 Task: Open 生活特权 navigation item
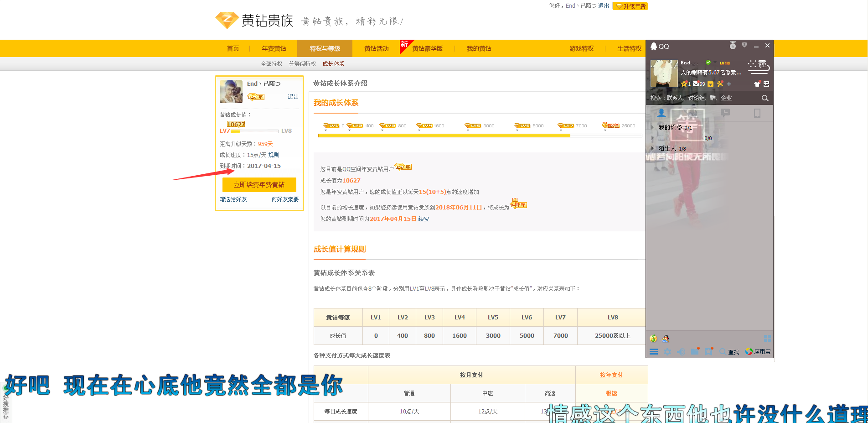tap(630, 49)
